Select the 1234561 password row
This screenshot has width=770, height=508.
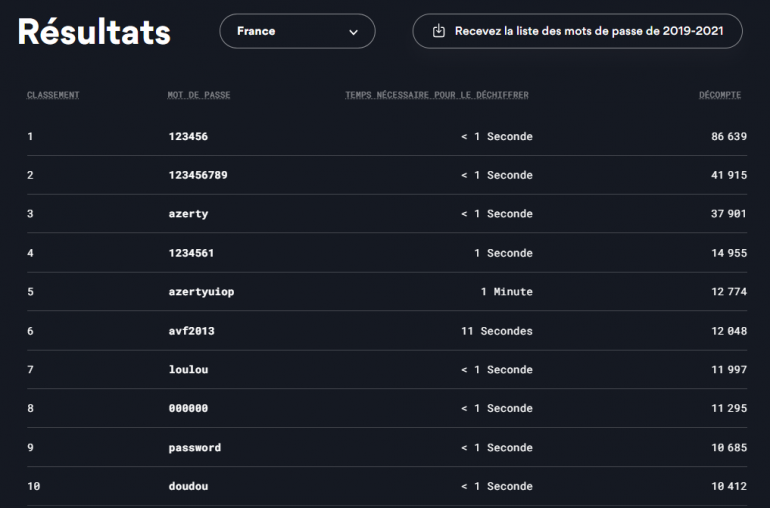pyautogui.click(x=191, y=253)
